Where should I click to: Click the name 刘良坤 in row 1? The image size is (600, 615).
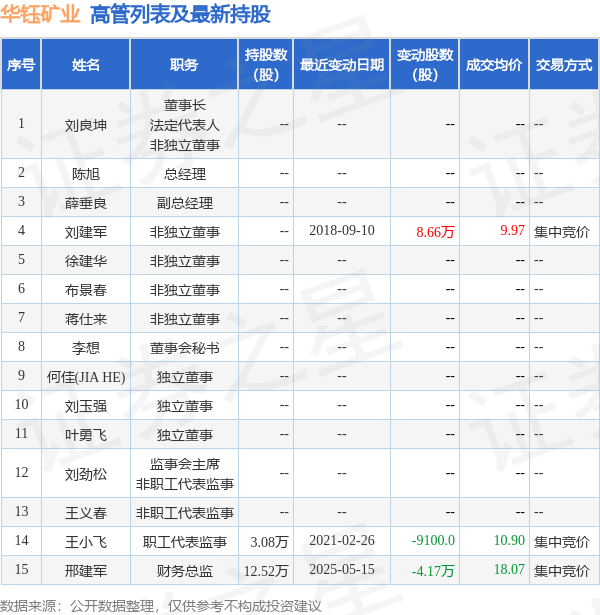tap(85, 125)
